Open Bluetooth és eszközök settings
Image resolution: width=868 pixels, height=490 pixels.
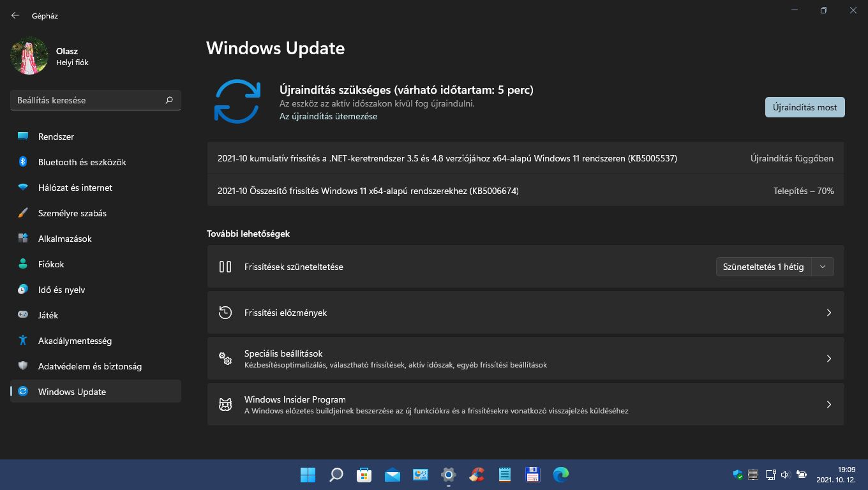[x=96, y=162]
